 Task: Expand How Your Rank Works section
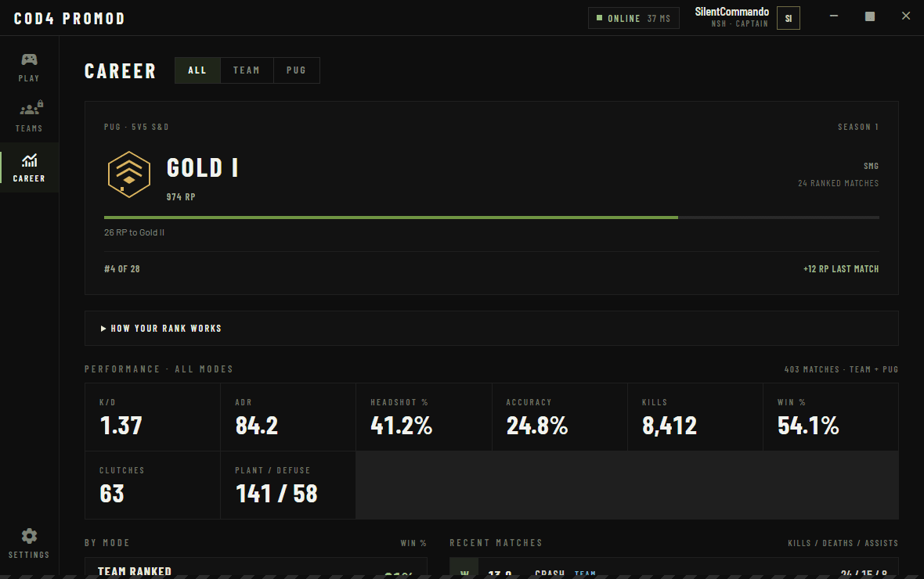492,328
